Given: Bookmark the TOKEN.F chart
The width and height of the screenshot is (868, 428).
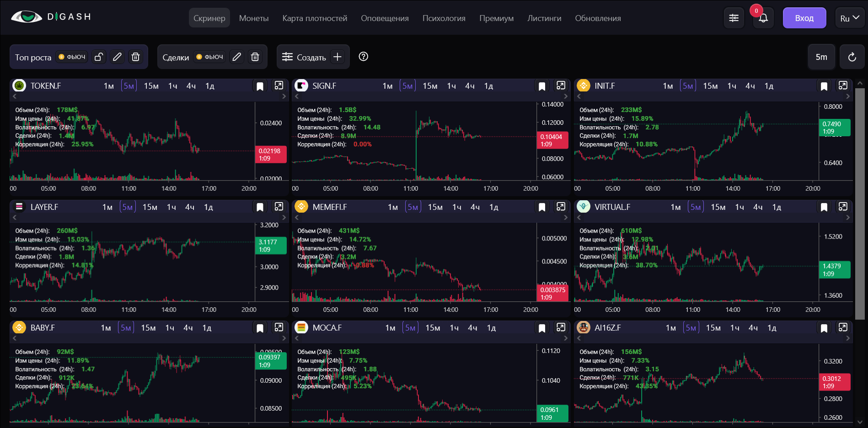Looking at the screenshot, I should (260, 86).
